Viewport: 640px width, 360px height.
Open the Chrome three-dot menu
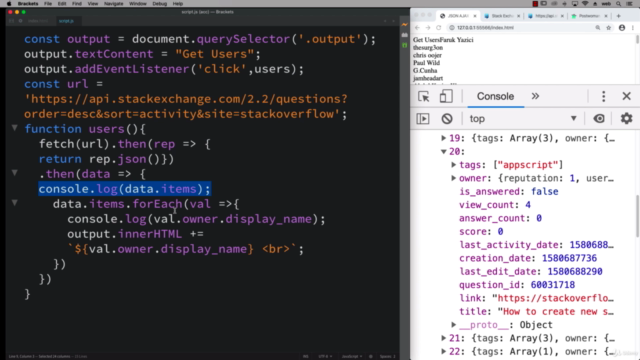click(633, 28)
